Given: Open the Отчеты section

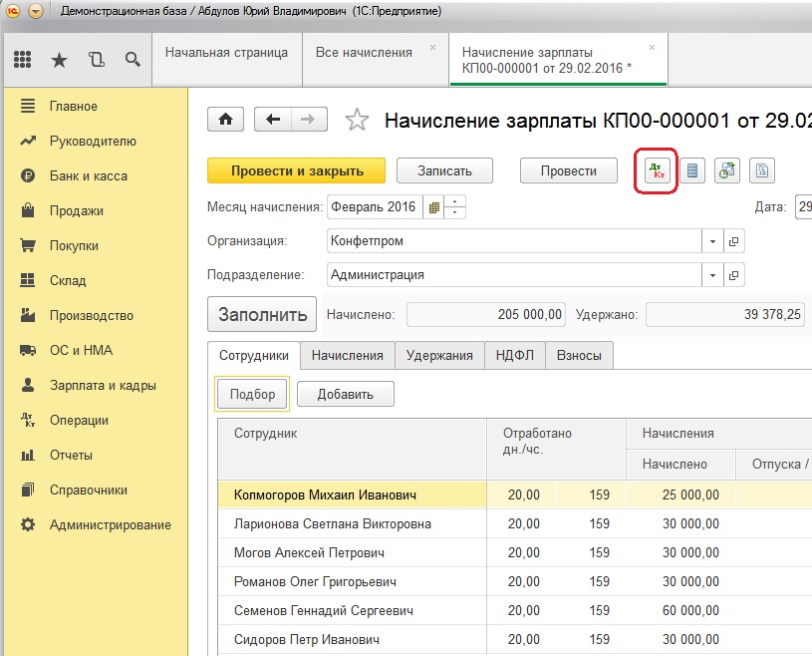Looking at the screenshot, I should pyautogui.click(x=96, y=456).
